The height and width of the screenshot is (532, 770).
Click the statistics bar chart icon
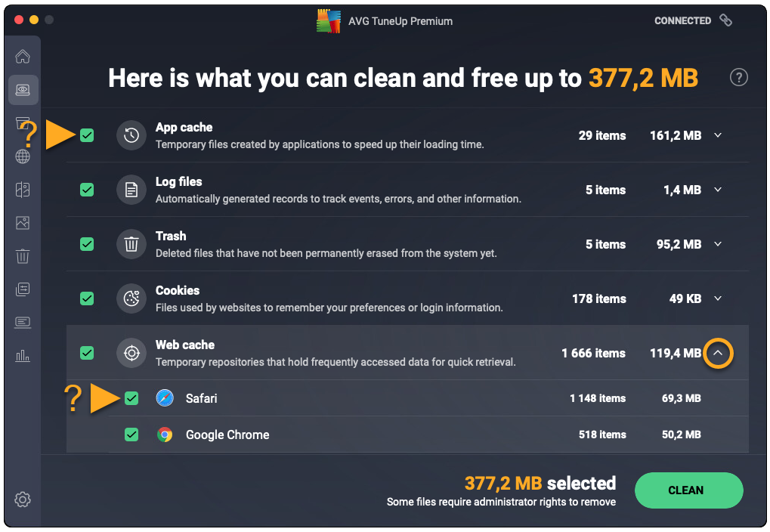tap(23, 356)
